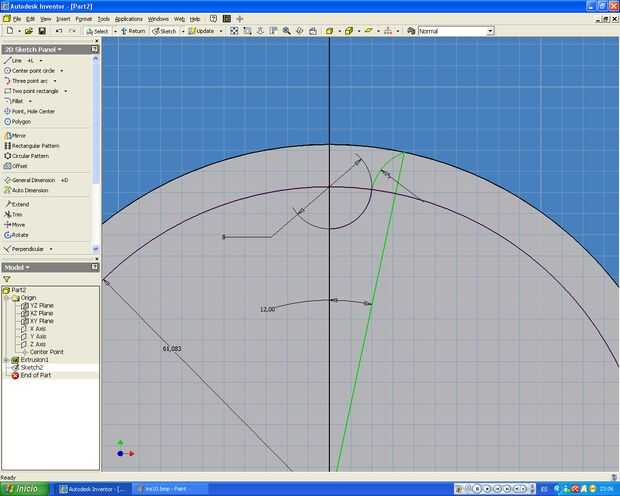Select the Fillet tool

pyautogui.click(x=13, y=101)
